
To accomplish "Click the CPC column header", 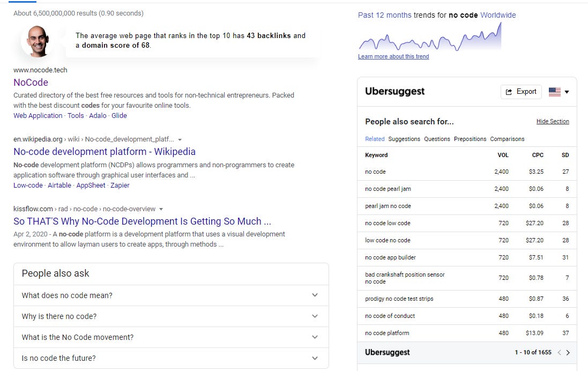I will pyautogui.click(x=538, y=155).
